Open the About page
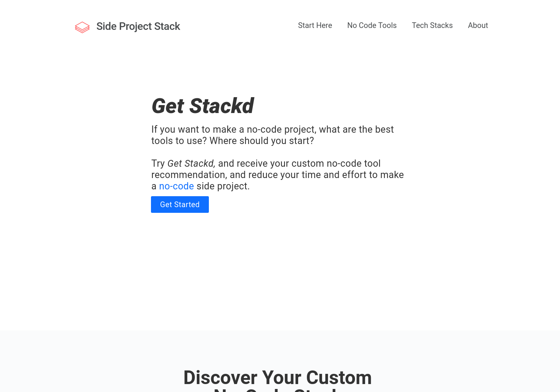Viewport: 560px width, 392px height. [478, 25]
